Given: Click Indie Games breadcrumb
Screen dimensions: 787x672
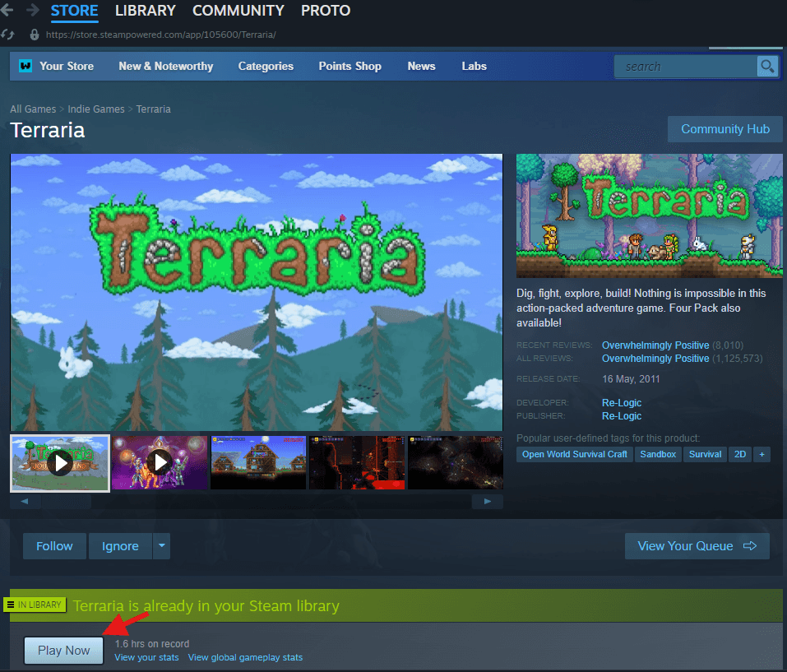Looking at the screenshot, I should point(96,109).
